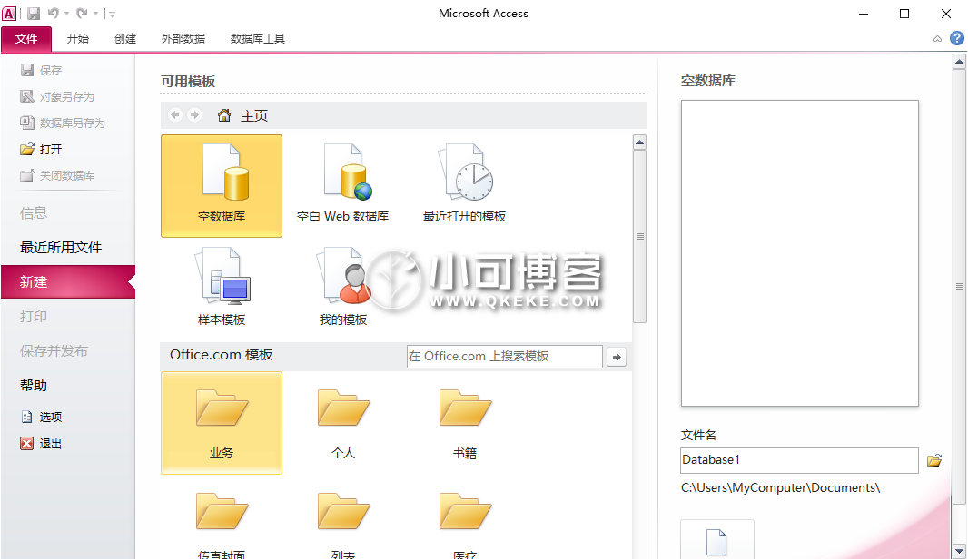This screenshot has width=968, height=560.
Task: Click the path text C:\Users\MyComputer\Documents\
Action: tap(780, 487)
